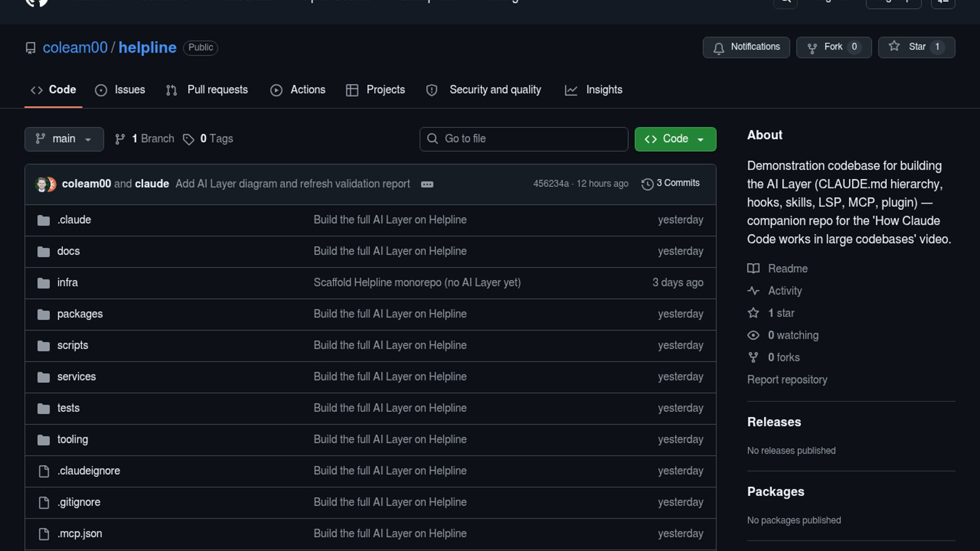Open the Projects tab

coord(375,90)
